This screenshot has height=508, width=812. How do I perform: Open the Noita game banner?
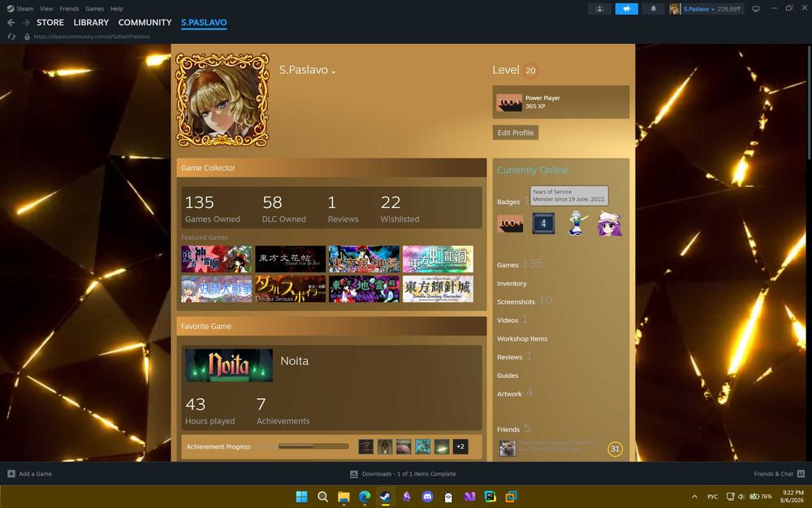coord(228,366)
